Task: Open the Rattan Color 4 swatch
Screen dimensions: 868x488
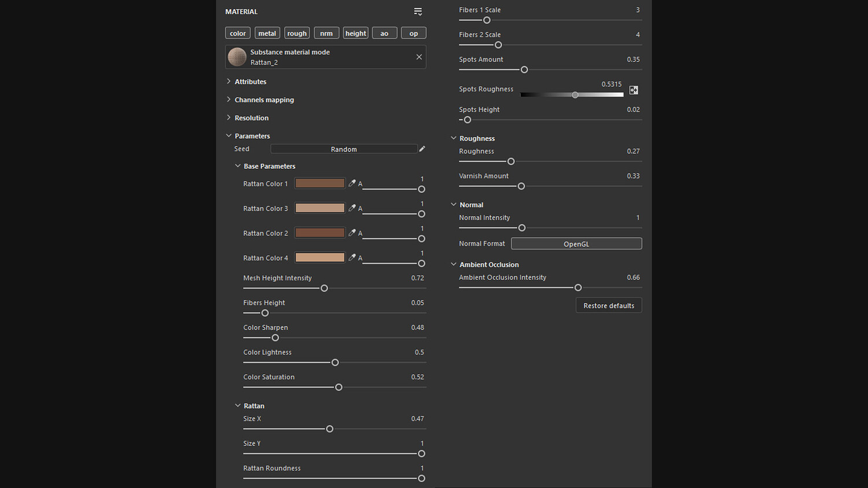Action: [319, 258]
